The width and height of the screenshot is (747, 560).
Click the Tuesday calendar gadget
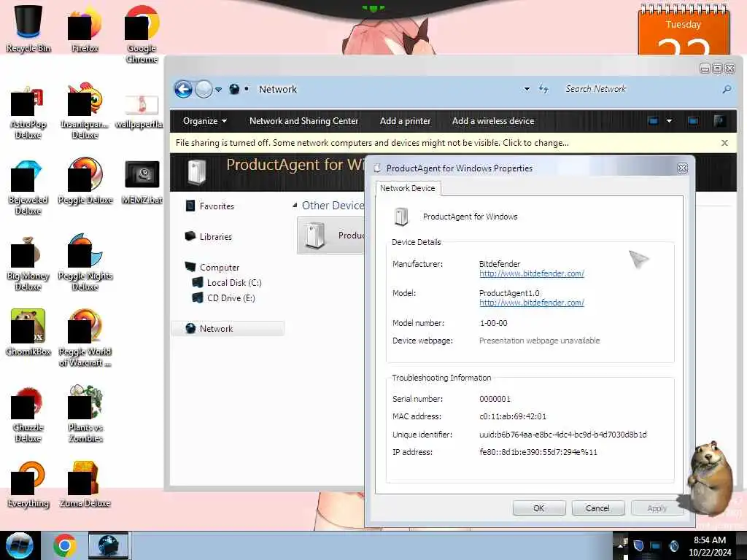684,29
